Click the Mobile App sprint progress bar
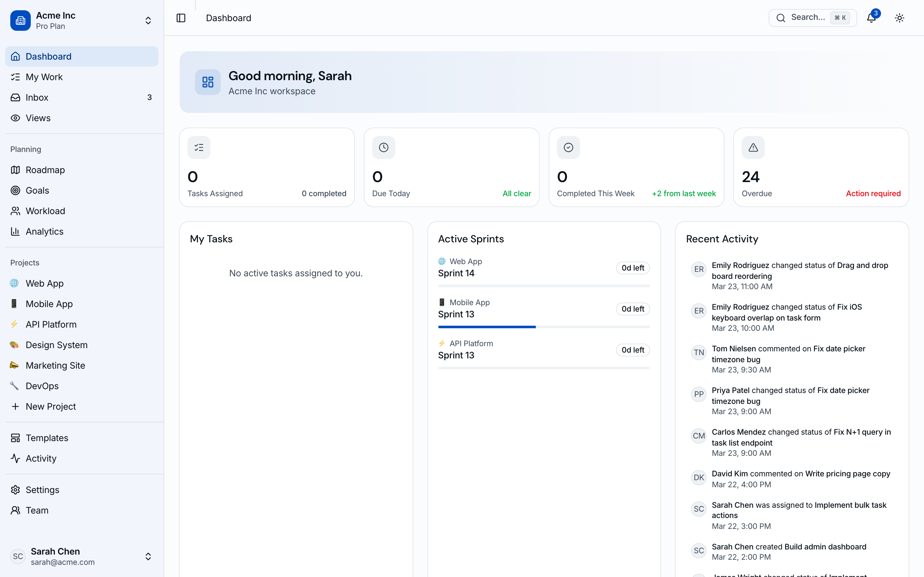The image size is (924, 577). (543, 327)
